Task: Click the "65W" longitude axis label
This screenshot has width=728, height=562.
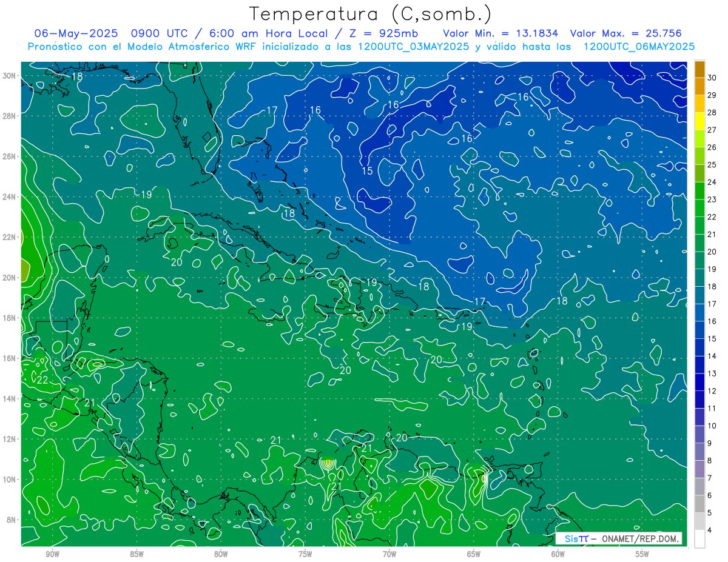Action: pyautogui.click(x=474, y=554)
